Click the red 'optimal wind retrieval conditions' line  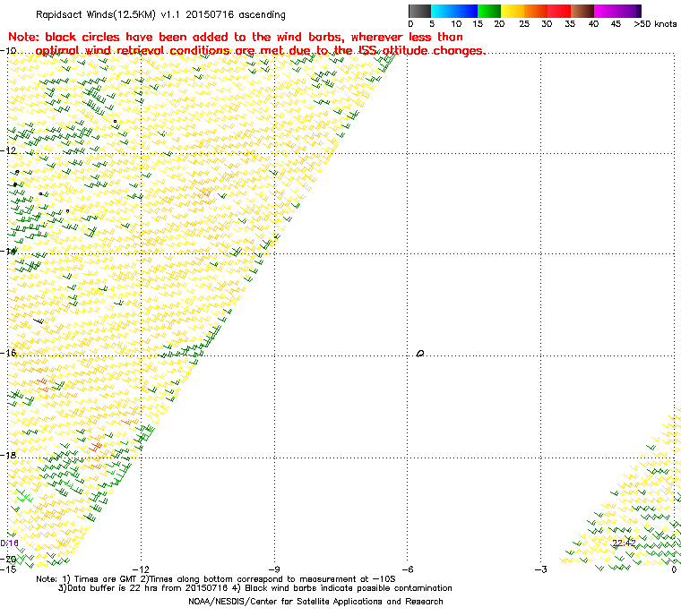(261, 50)
